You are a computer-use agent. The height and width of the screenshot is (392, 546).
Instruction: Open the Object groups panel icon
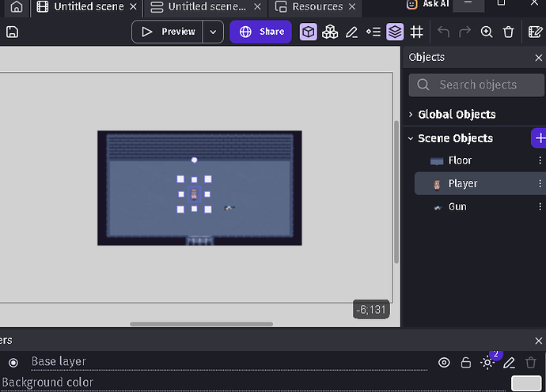click(330, 32)
